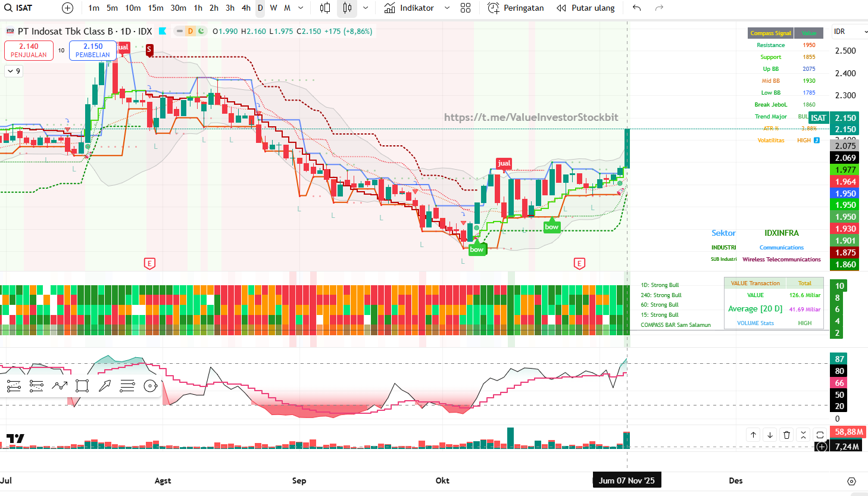
Task: Click the Putar ulang replay label
Action: click(594, 8)
